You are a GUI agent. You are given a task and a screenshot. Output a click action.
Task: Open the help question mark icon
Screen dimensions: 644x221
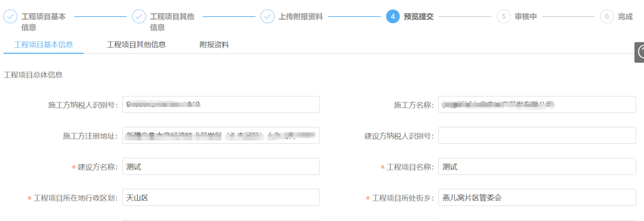(x=640, y=53)
